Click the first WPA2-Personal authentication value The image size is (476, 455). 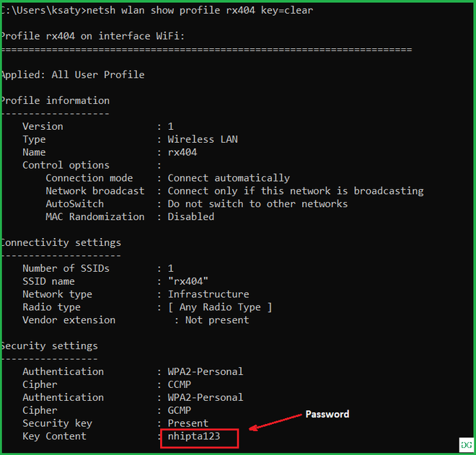(206, 372)
